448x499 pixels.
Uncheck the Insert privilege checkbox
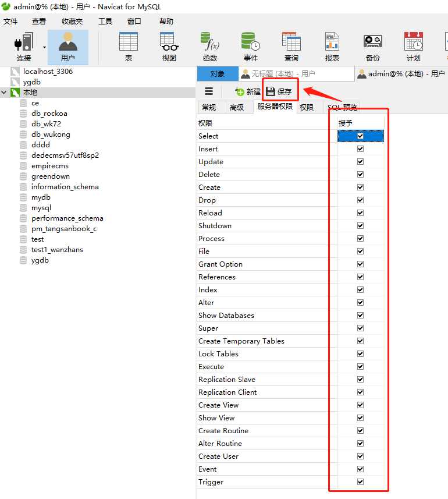click(x=360, y=148)
